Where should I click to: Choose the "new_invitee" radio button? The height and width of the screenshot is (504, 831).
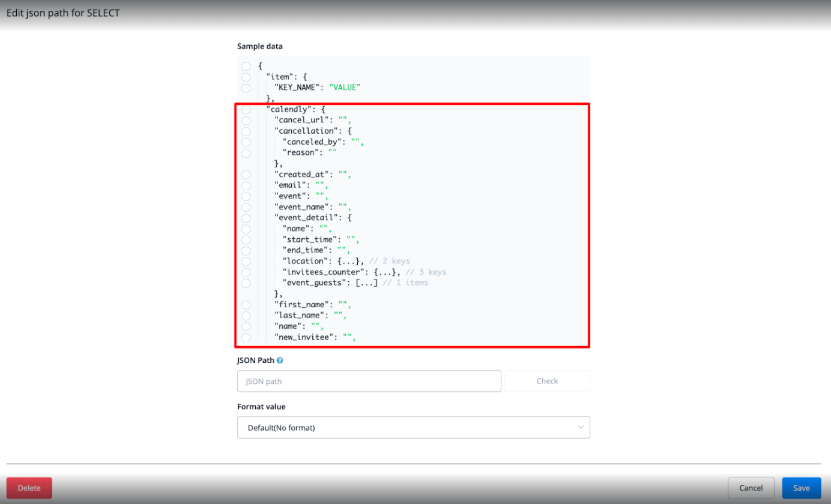[x=246, y=337]
